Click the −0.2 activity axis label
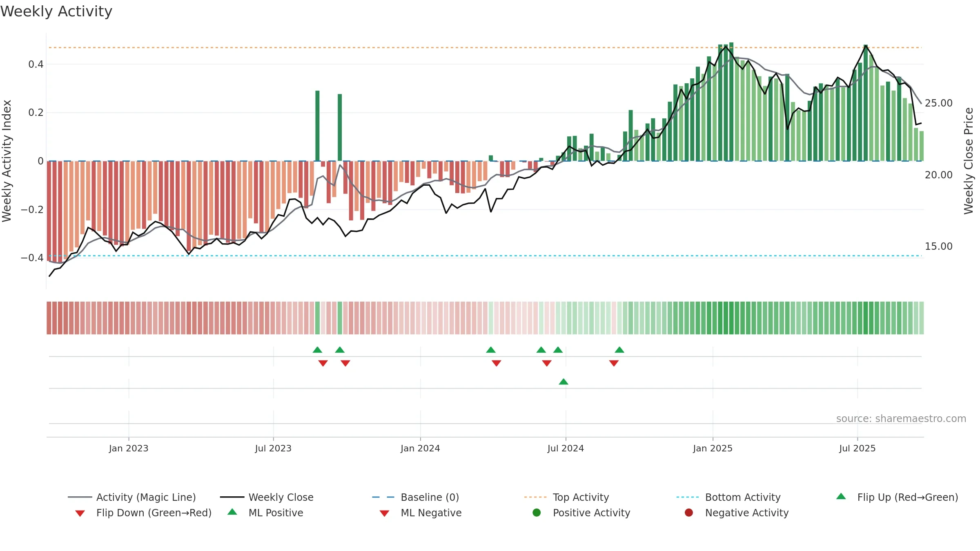980x551 pixels. click(32, 209)
